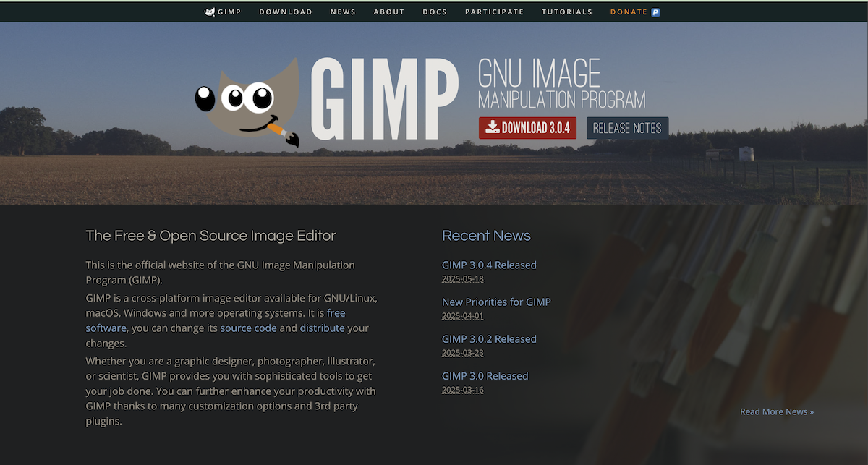Viewport: 868px width, 465px height.
Task: Click the large Wilber mascot logo
Action: click(x=247, y=103)
